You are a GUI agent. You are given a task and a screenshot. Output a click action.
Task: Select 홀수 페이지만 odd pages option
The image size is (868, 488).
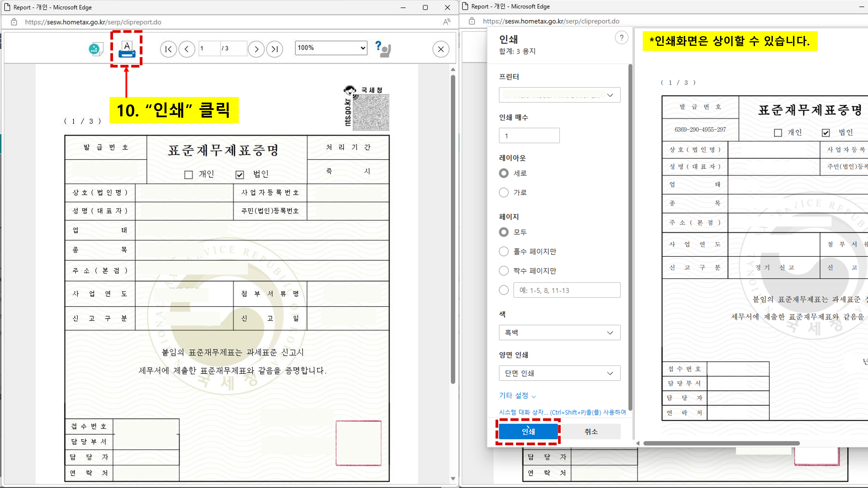point(504,251)
